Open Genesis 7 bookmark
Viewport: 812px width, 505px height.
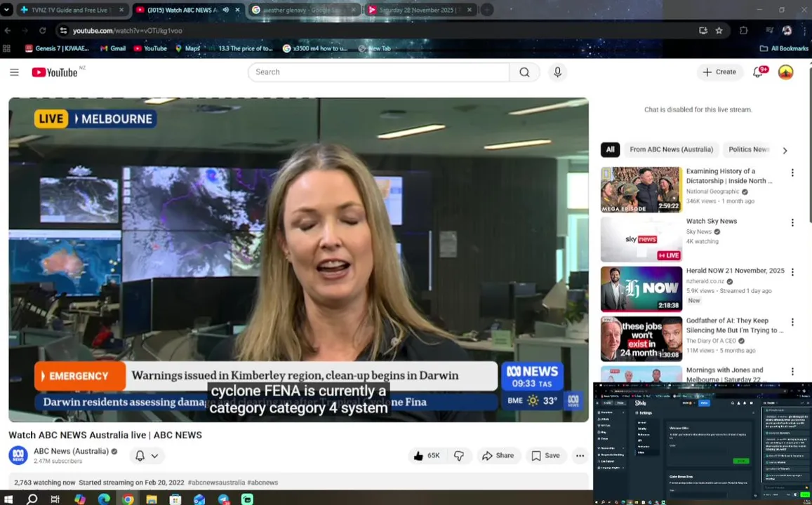pos(57,48)
